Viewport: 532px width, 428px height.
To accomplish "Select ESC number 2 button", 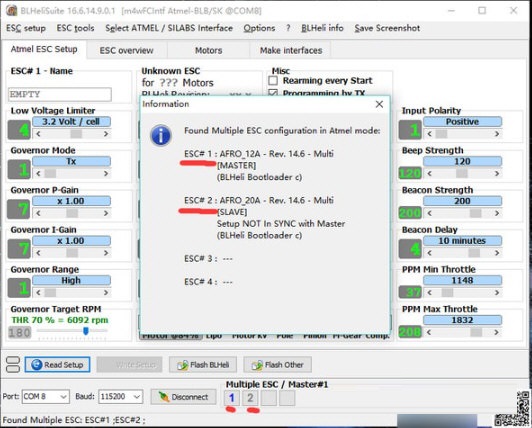I will (x=250, y=397).
